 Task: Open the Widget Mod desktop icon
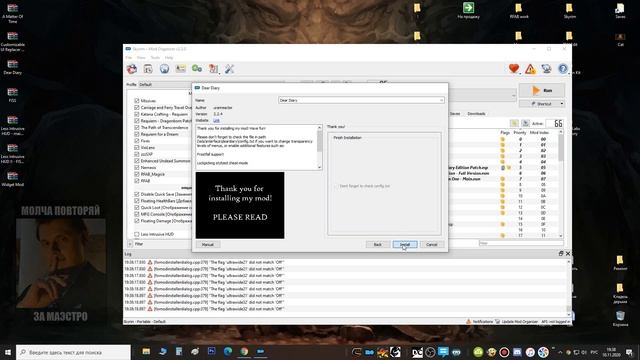tap(13, 179)
